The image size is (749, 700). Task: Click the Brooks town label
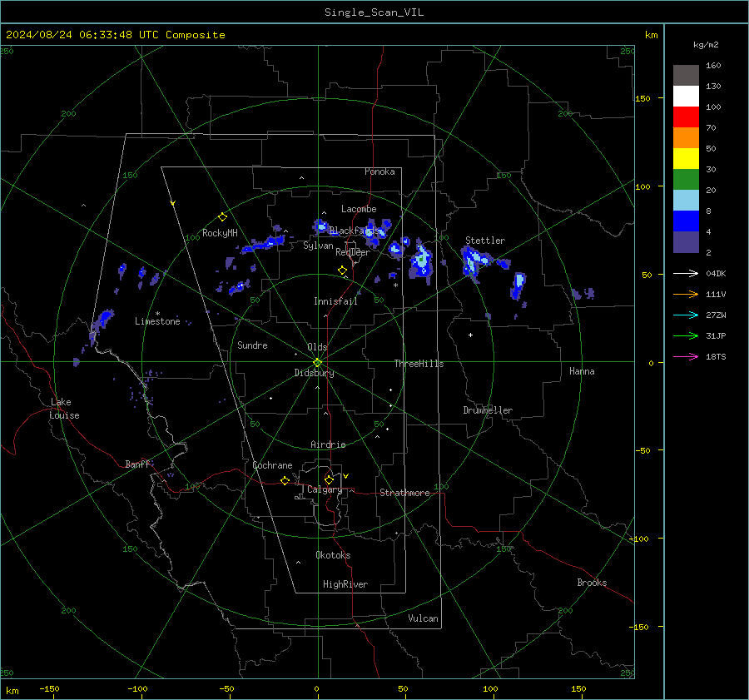[x=592, y=583]
